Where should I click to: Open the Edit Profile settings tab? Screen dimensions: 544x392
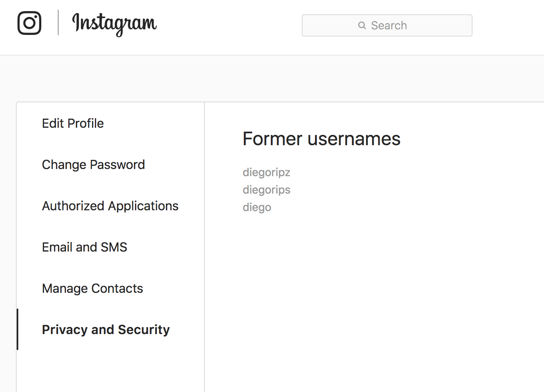tap(73, 123)
